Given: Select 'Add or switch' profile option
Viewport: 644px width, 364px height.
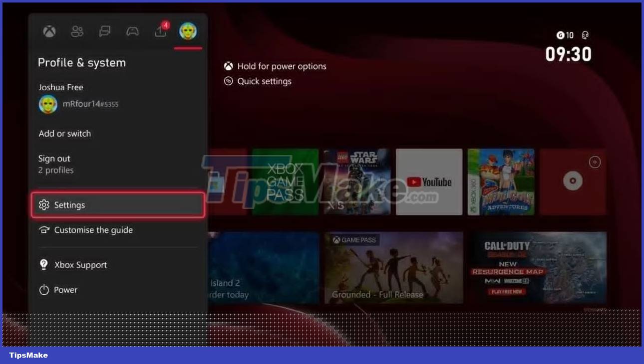Looking at the screenshot, I should 64,133.
